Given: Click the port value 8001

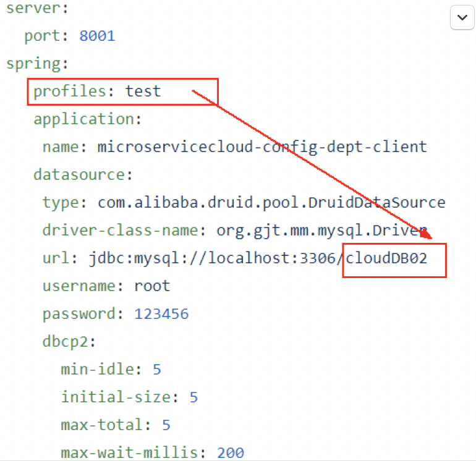Looking at the screenshot, I should 97,36.
